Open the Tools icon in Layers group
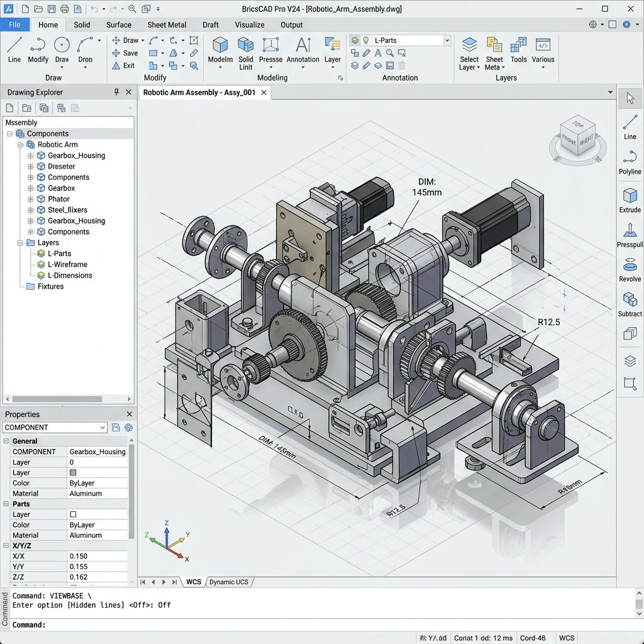 coord(518,50)
